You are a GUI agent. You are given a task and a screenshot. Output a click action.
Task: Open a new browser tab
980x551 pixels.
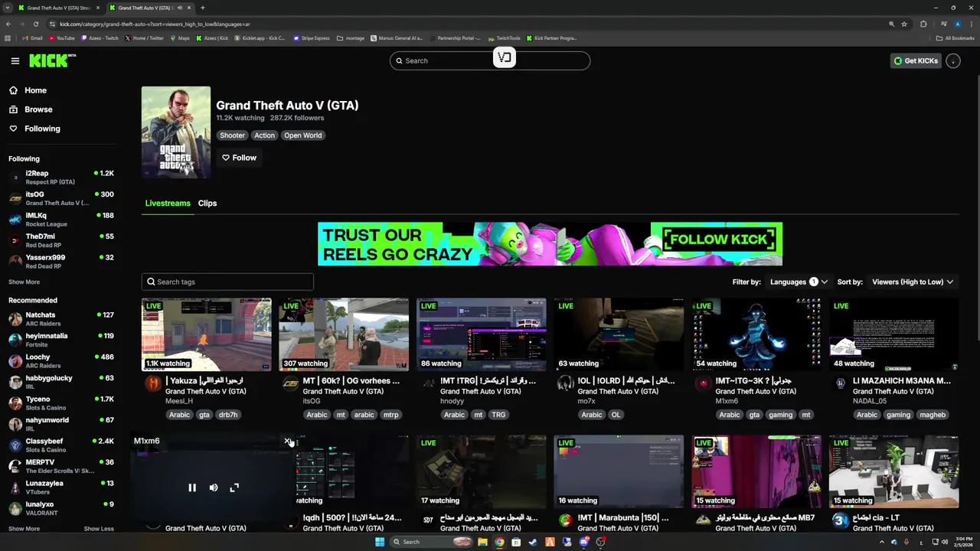(202, 8)
